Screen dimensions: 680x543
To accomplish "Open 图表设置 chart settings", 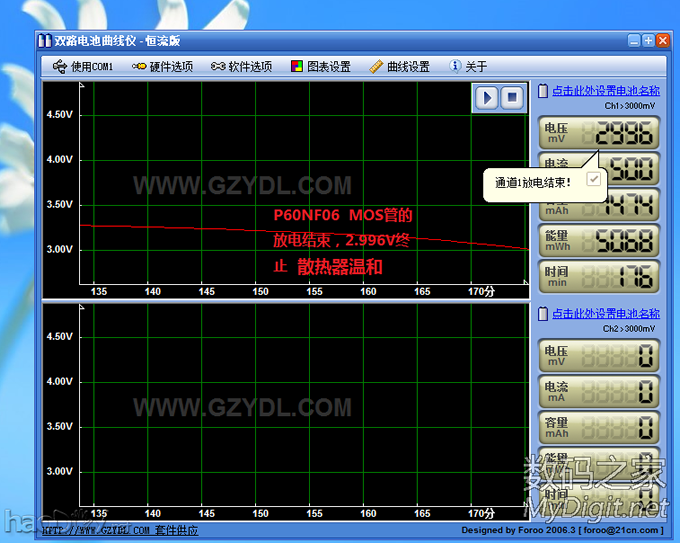I will 320,67.
